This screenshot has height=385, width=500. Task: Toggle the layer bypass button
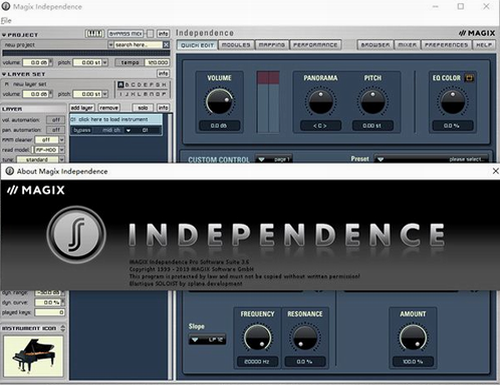point(82,130)
